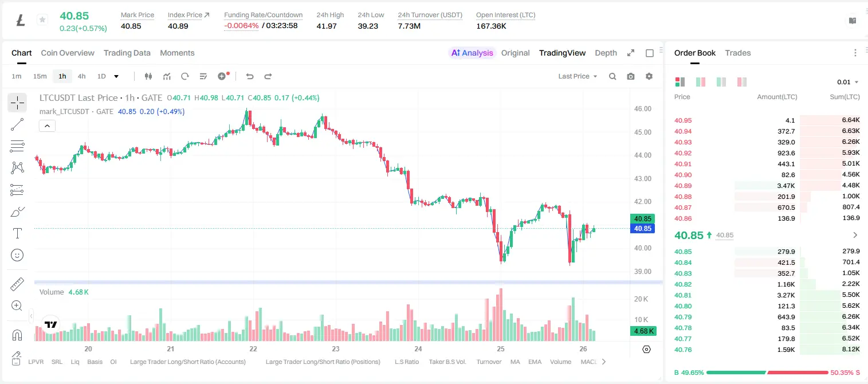
Task: Open the Last Price dropdown
Action: click(578, 76)
